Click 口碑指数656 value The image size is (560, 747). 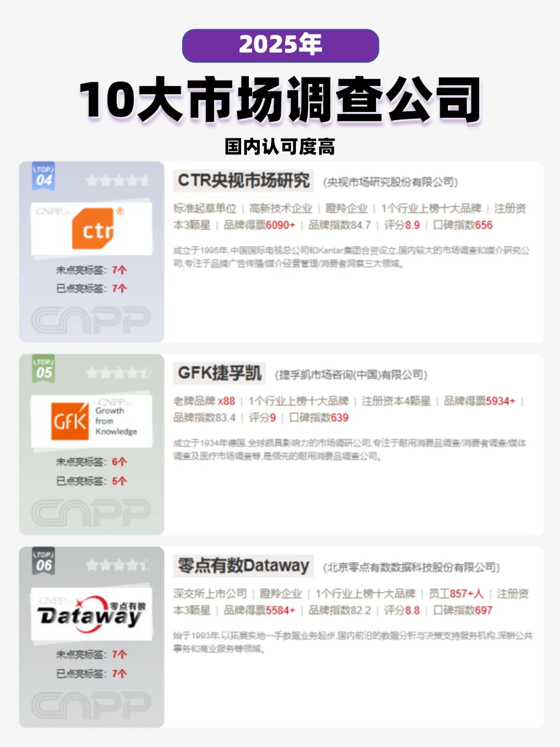click(463, 225)
